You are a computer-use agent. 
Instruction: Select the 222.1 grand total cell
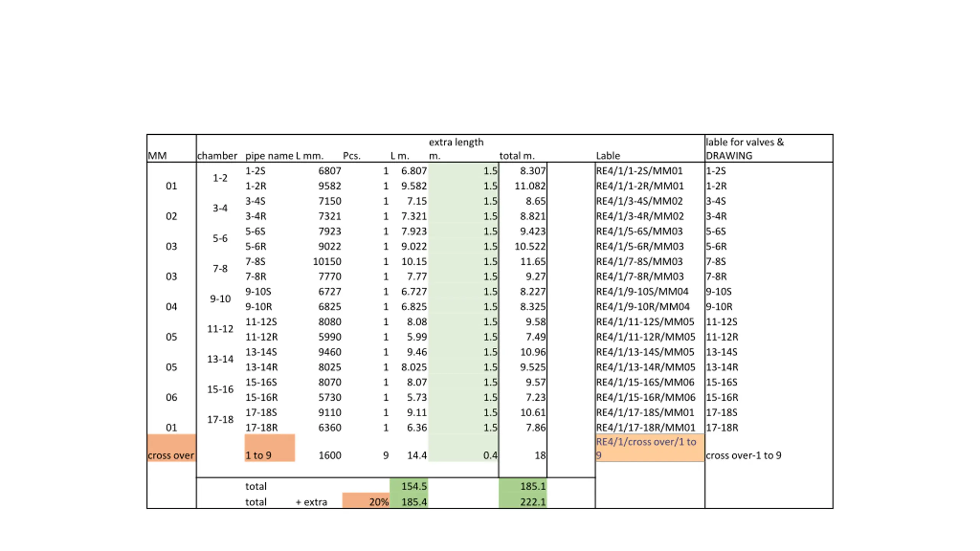click(x=523, y=501)
